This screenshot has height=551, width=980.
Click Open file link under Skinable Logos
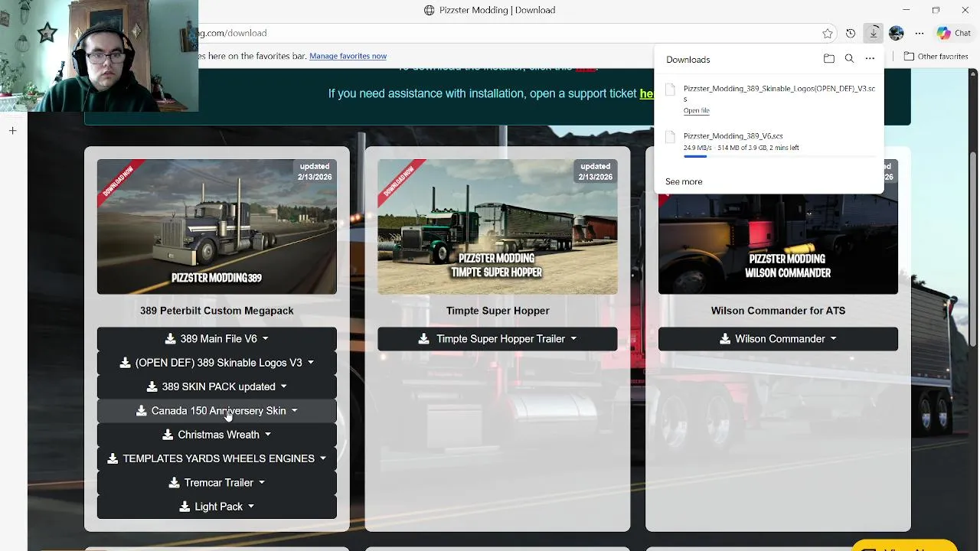click(697, 111)
